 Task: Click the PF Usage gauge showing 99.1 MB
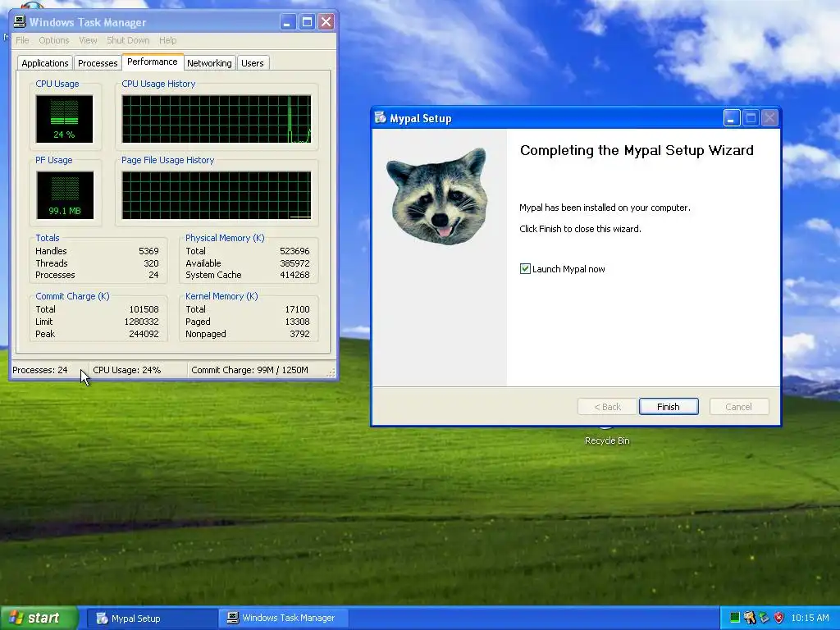(x=65, y=195)
